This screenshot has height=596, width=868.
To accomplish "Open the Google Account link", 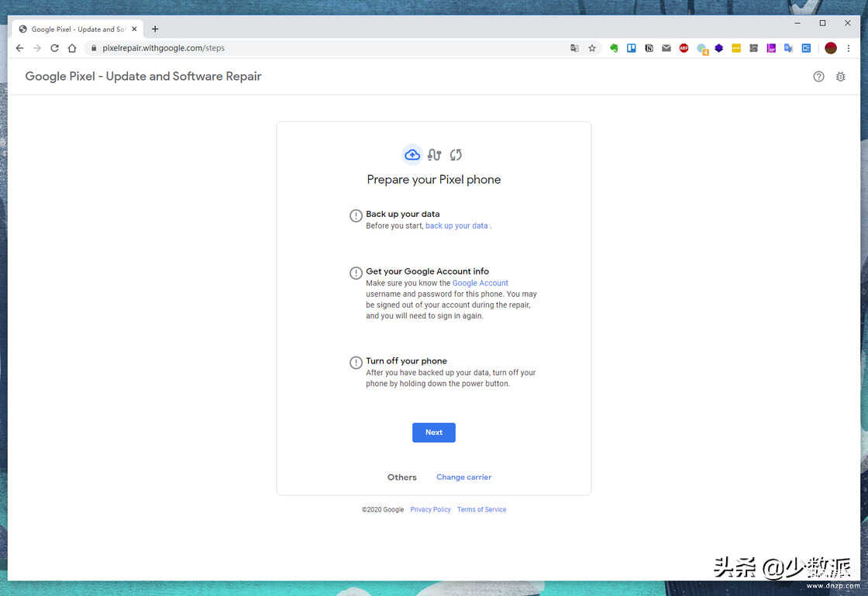I will (x=480, y=283).
